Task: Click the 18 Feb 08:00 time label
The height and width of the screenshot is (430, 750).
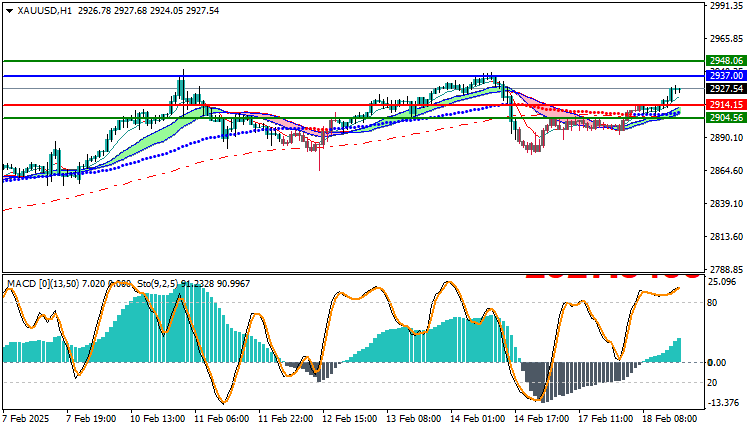Action: [670, 419]
